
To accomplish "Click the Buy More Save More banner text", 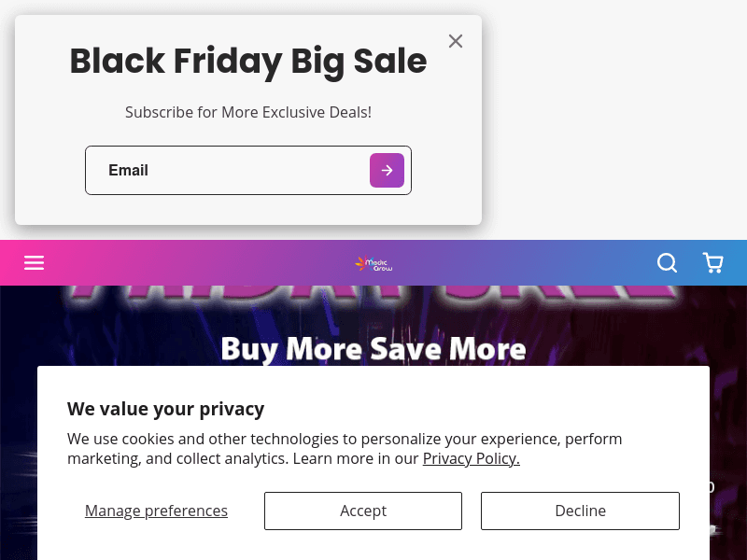I will click(373, 348).
